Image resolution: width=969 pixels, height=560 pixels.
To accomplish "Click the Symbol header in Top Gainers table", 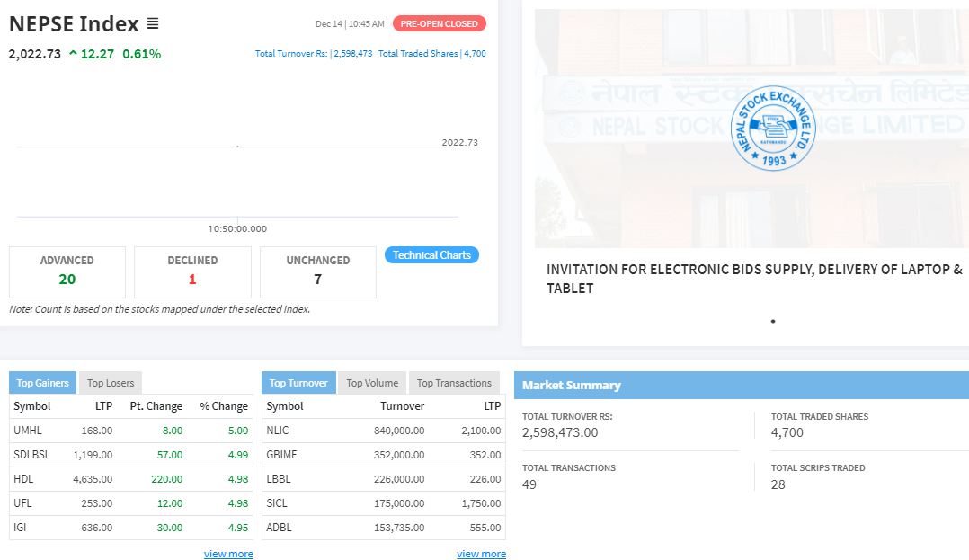I will (32, 406).
